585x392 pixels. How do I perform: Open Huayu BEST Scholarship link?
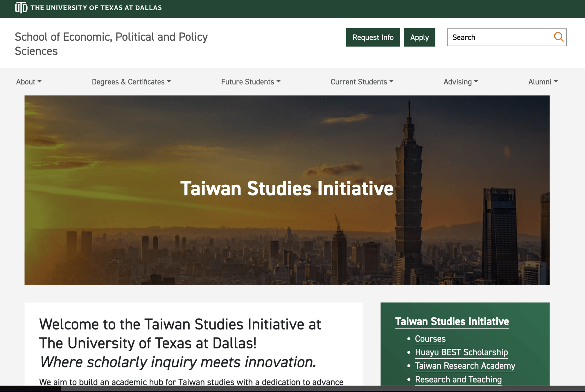(x=461, y=352)
